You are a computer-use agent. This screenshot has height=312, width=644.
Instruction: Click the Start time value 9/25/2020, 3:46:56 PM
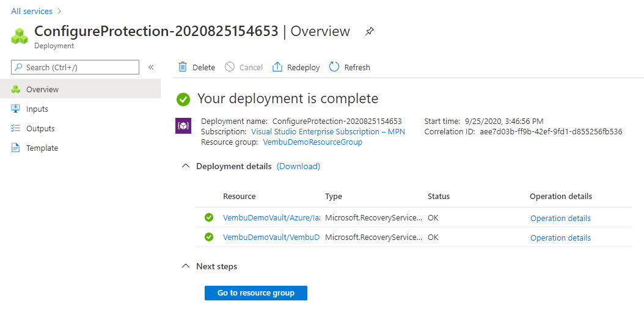tap(504, 121)
